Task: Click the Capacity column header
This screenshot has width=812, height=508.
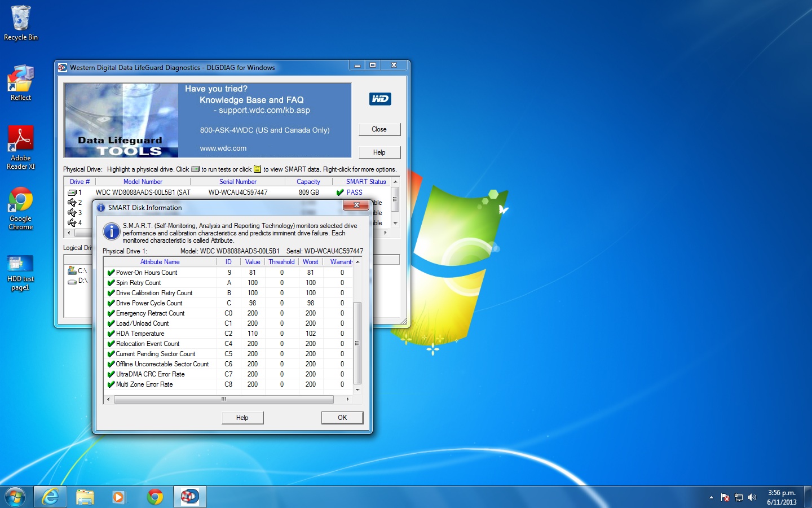Action: pos(308,182)
